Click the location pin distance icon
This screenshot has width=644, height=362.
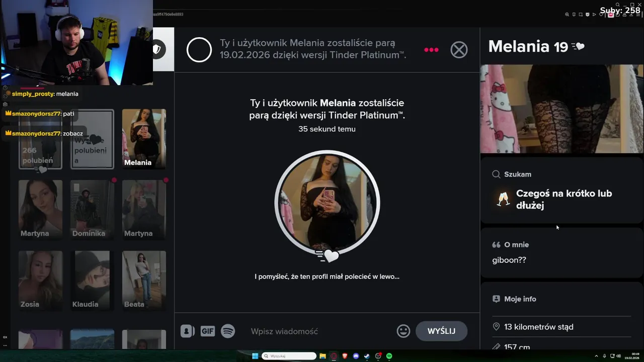pos(496,327)
